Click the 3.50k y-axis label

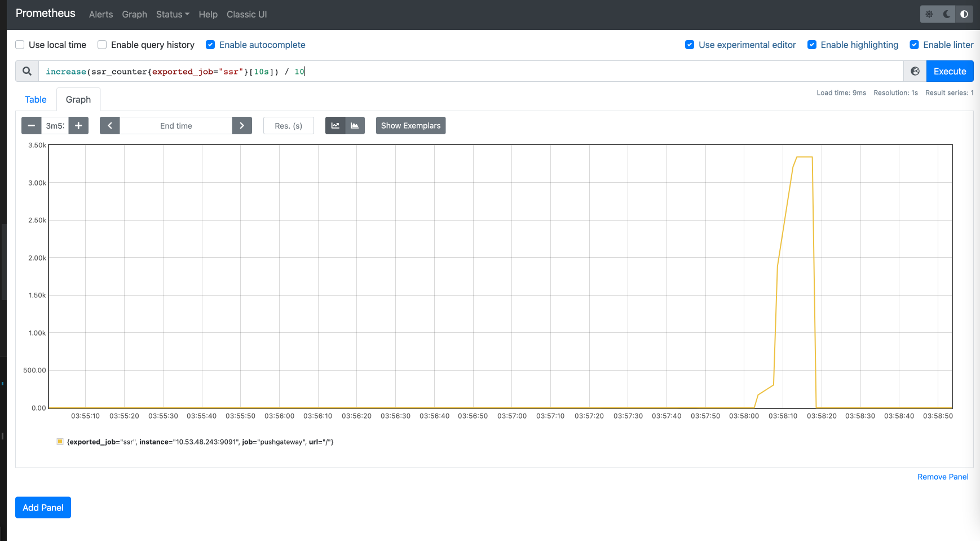(x=37, y=145)
